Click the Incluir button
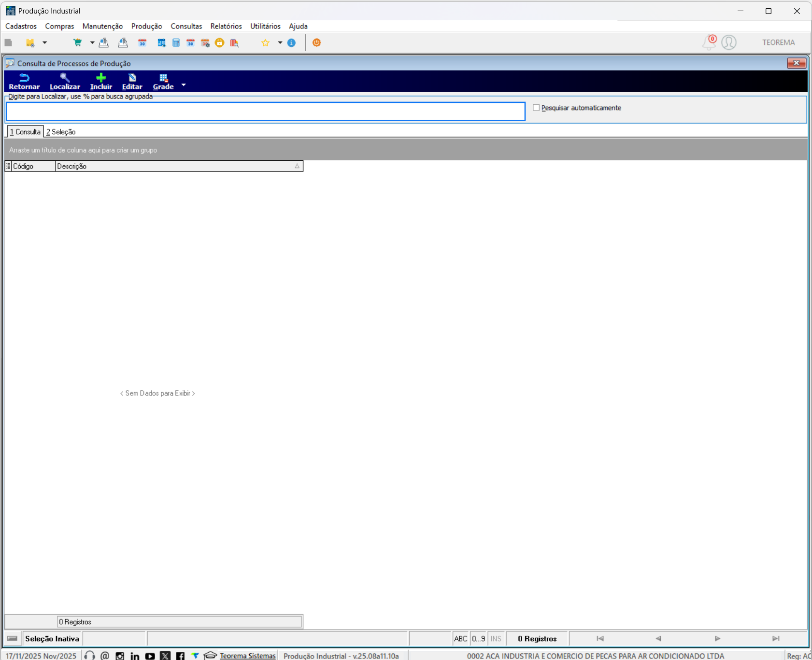This screenshot has height=660, width=812. click(101, 82)
